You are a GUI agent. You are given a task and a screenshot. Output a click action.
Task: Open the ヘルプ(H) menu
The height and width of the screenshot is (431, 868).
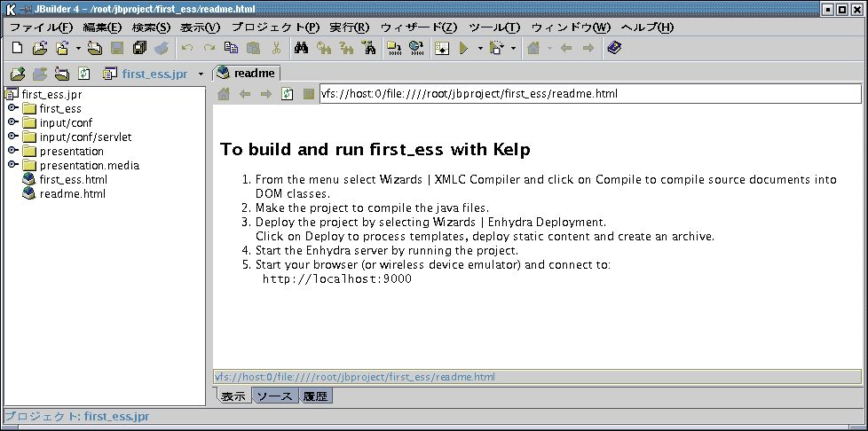pyautogui.click(x=647, y=27)
